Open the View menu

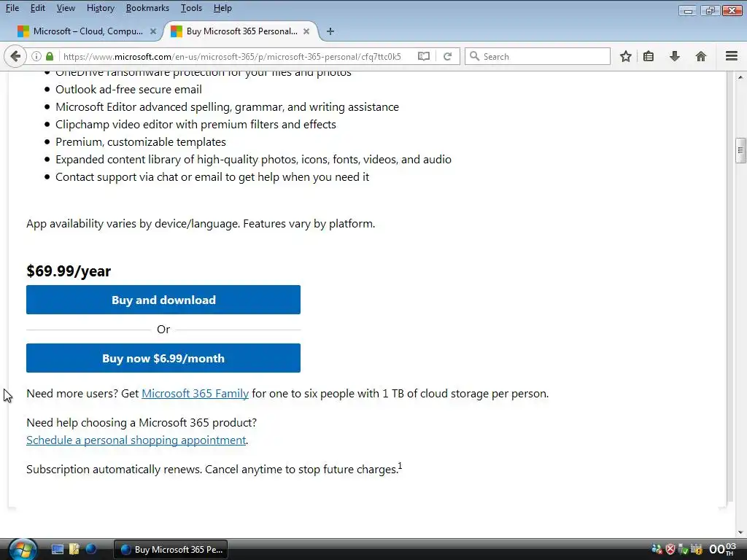66,8
